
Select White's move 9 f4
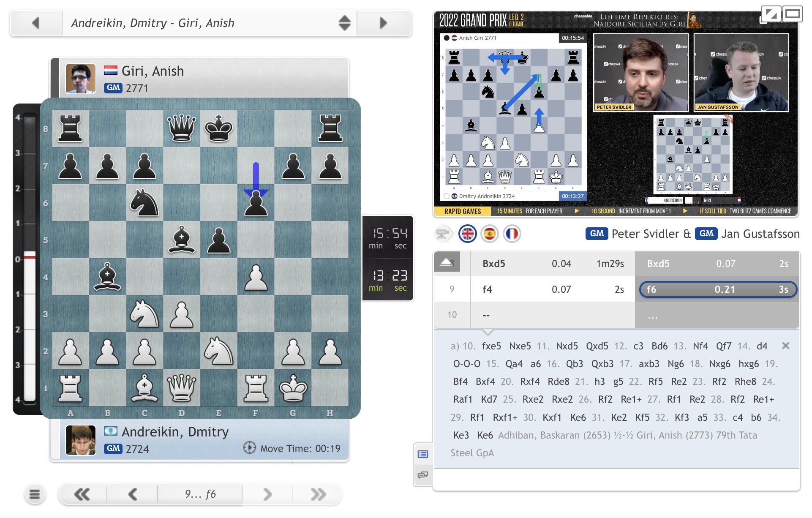point(487,289)
